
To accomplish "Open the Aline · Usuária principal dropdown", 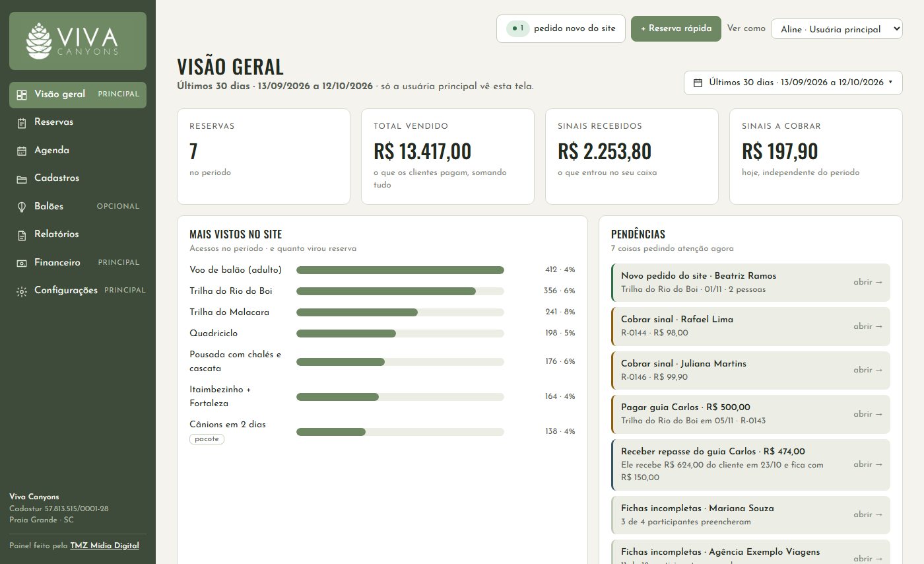I will coord(836,29).
